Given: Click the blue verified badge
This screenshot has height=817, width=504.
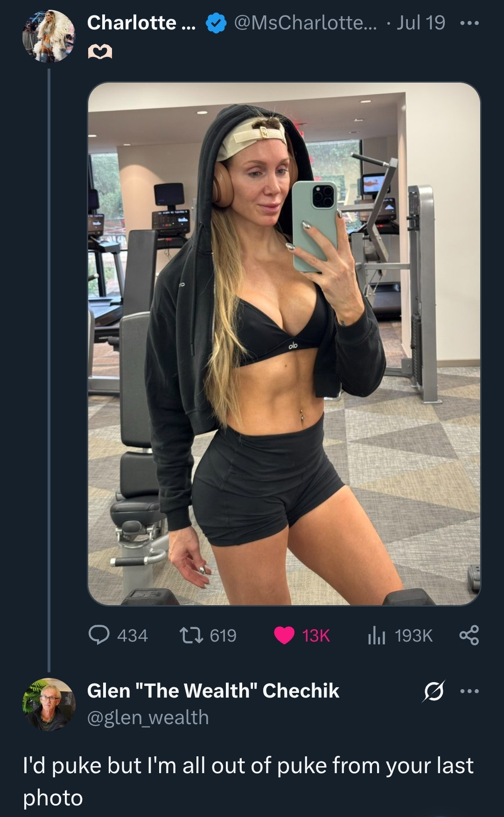Looking at the screenshot, I should (x=216, y=23).
